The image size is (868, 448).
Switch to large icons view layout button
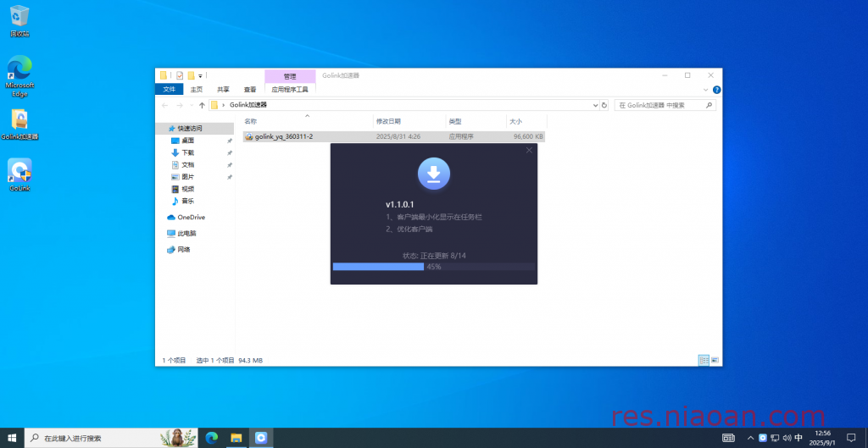(715, 360)
